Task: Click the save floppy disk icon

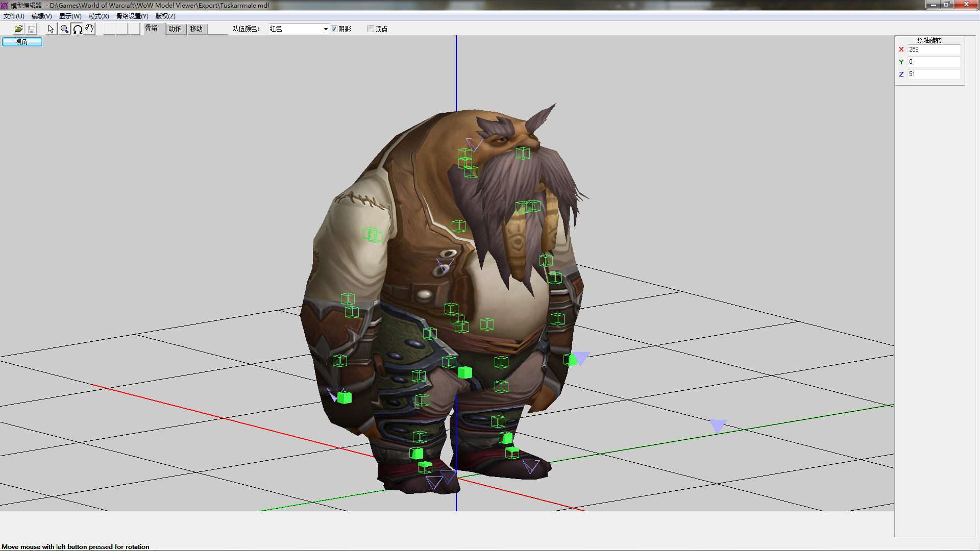Action: 32,29
